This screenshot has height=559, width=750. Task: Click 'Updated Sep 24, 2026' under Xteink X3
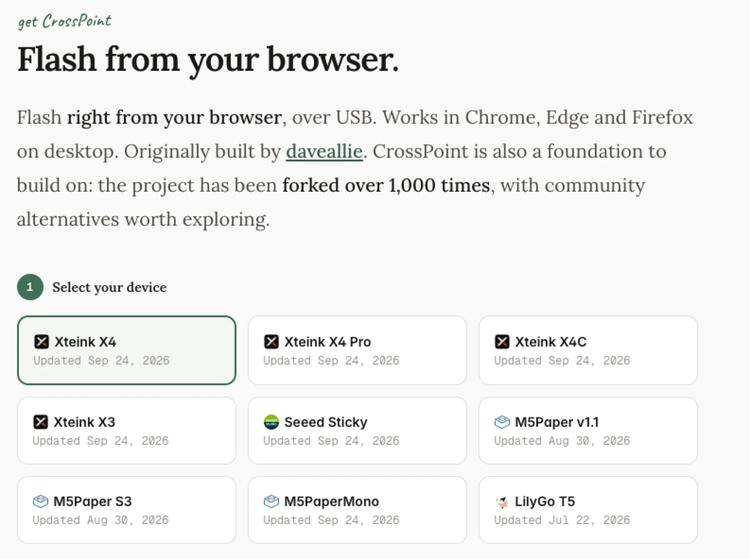click(x=100, y=440)
